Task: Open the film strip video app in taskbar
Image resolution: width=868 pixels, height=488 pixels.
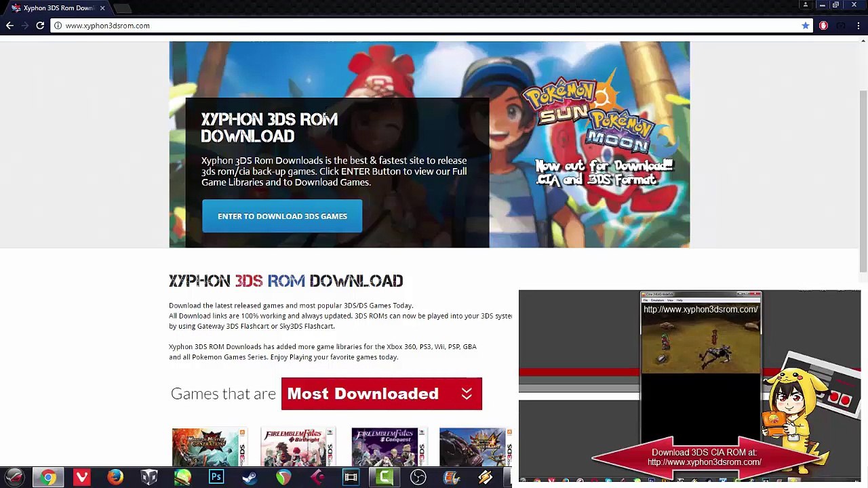Action: (x=351, y=478)
